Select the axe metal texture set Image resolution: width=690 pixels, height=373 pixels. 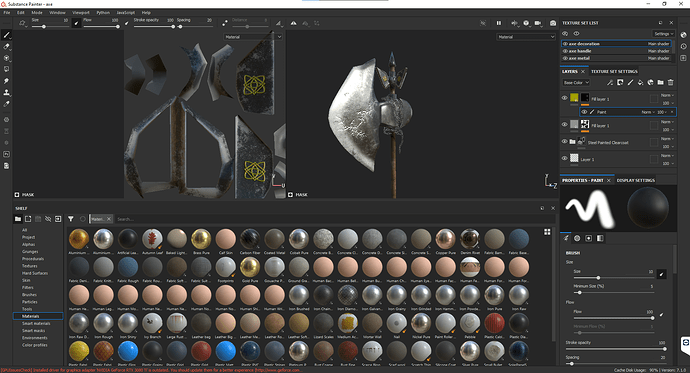[x=616, y=58]
